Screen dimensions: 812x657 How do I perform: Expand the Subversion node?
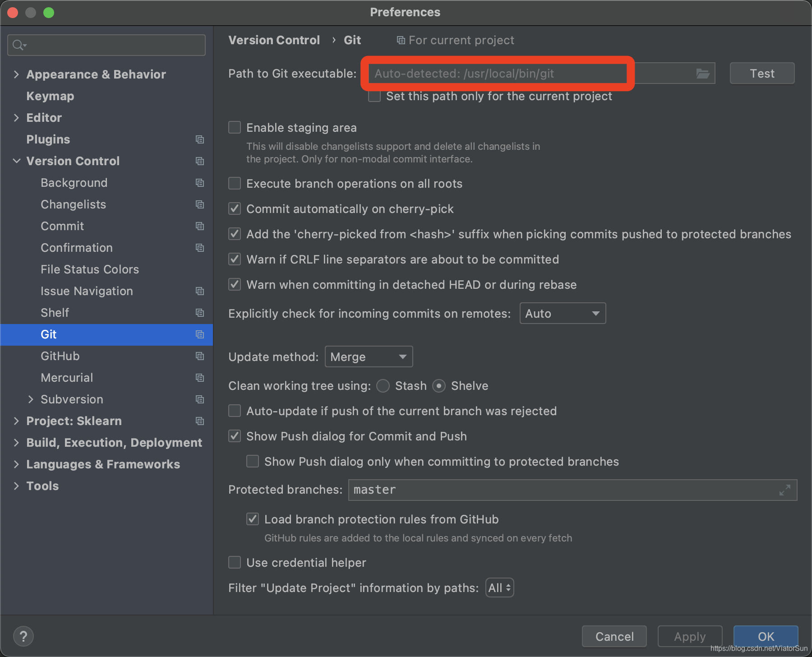pyautogui.click(x=31, y=399)
